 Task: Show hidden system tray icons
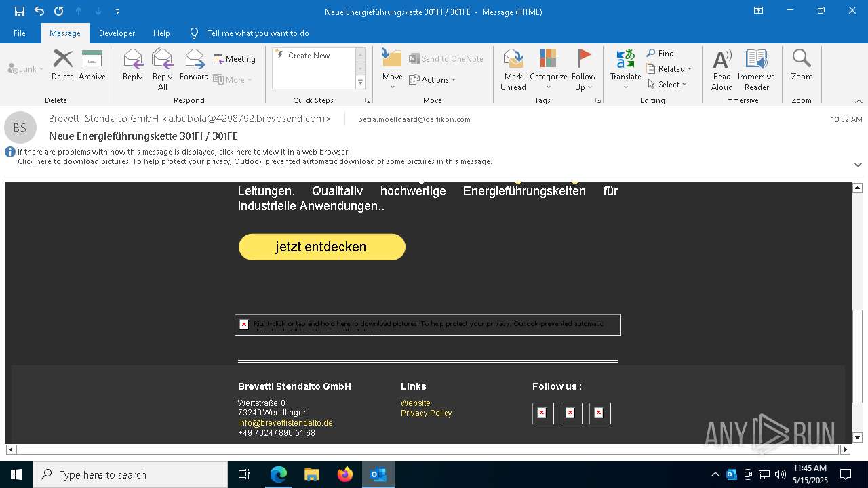pyautogui.click(x=715, y=474)
